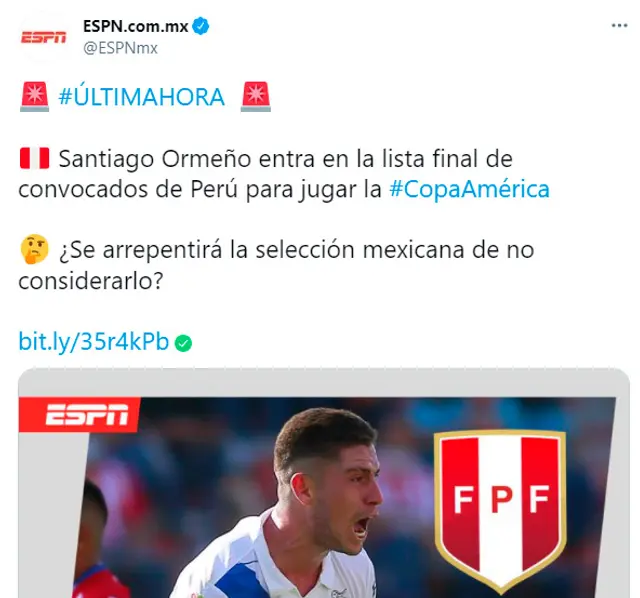The image size is (640, 598).
Task: Open the #ÚLTIMAHORA hashtag
Action: pos(142,97)
